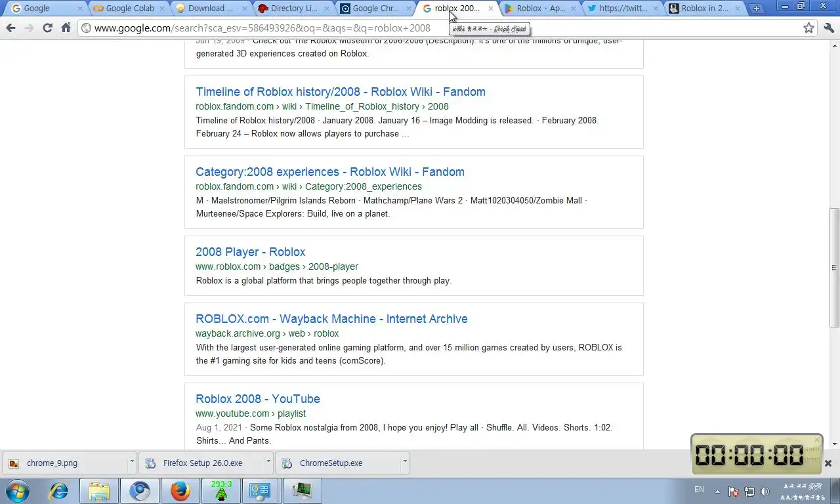Switch to the Download tab
Viewport: 840px width, 504px height.
209,9
